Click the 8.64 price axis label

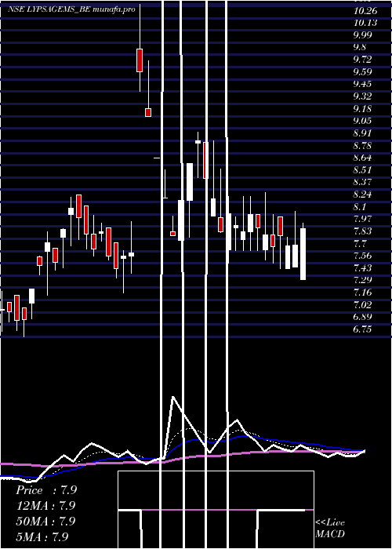point(362,158)
